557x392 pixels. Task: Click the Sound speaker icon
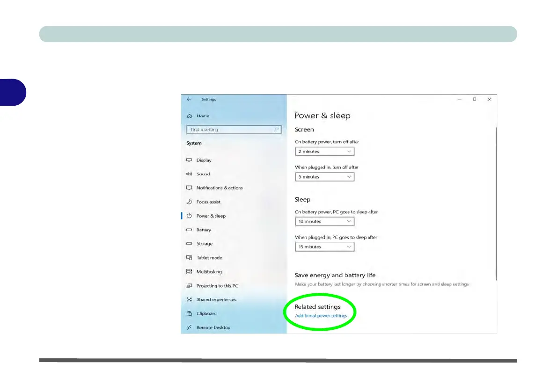click(190, 174)
